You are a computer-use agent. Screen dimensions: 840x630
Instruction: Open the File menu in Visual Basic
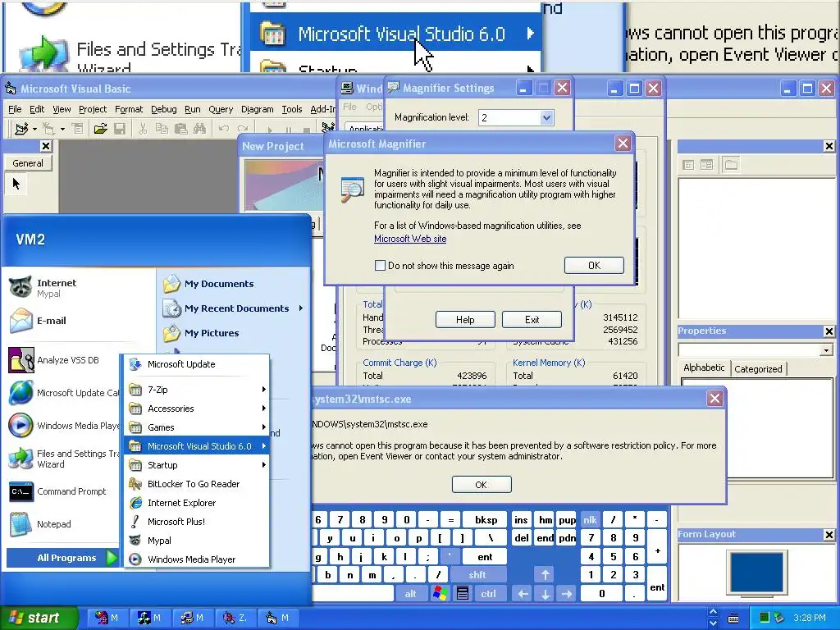tap(15, 109)
